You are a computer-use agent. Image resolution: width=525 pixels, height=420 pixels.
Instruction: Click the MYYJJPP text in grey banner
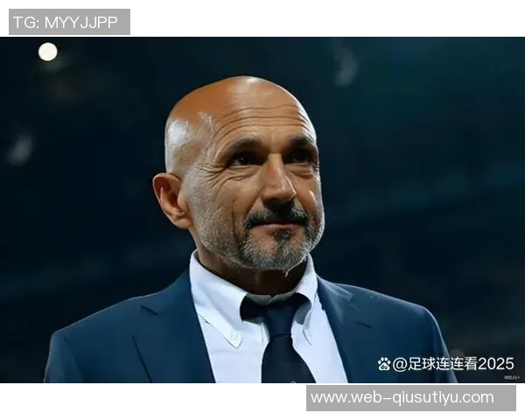(x=81, y=23)
